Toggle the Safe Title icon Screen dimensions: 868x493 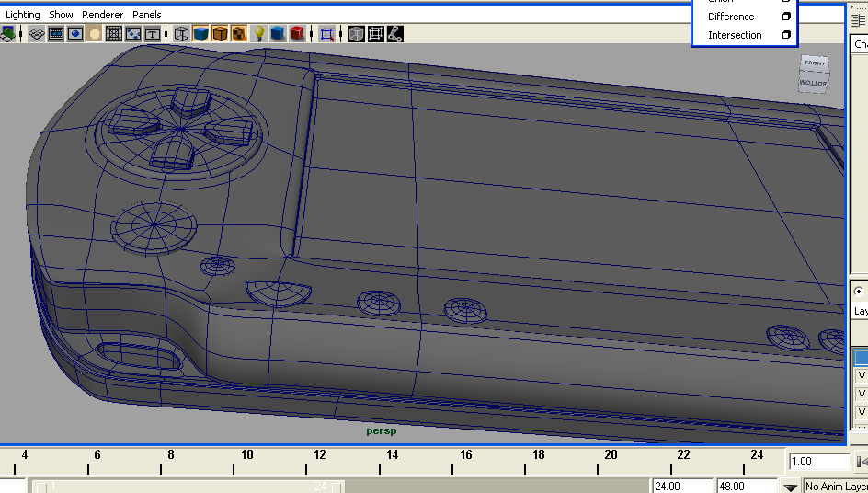pos(153,34)
